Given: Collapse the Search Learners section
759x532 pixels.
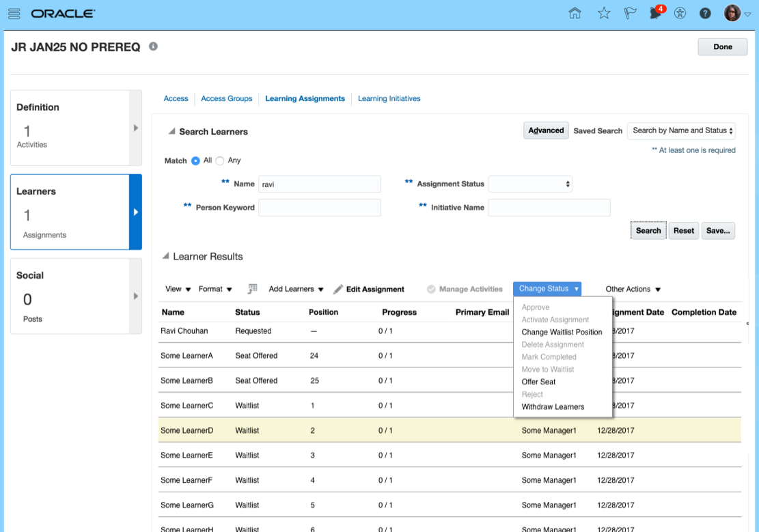Looking at the screenshot, I should pyautogui.click(x=171, y=132).
